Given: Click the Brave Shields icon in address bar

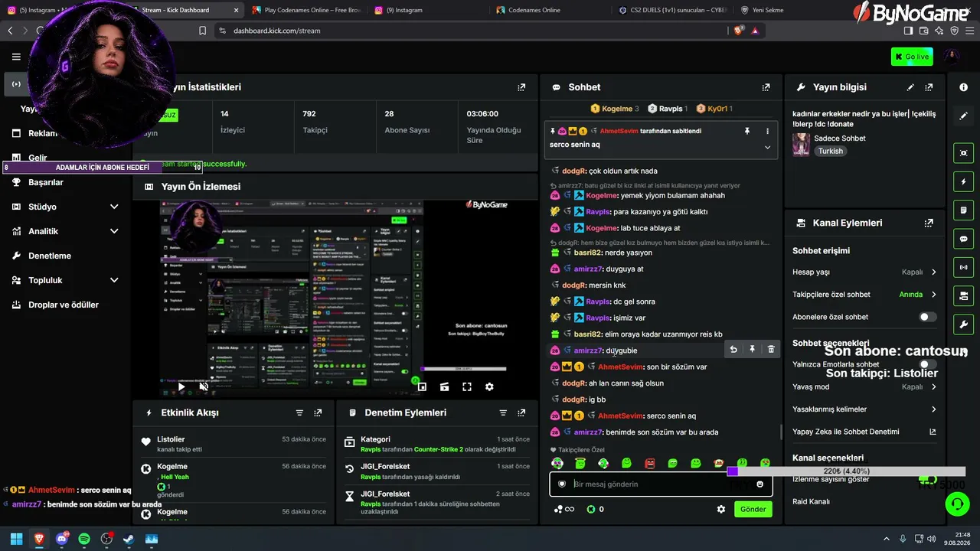Looking at the screenshot, I should point(738,31).
